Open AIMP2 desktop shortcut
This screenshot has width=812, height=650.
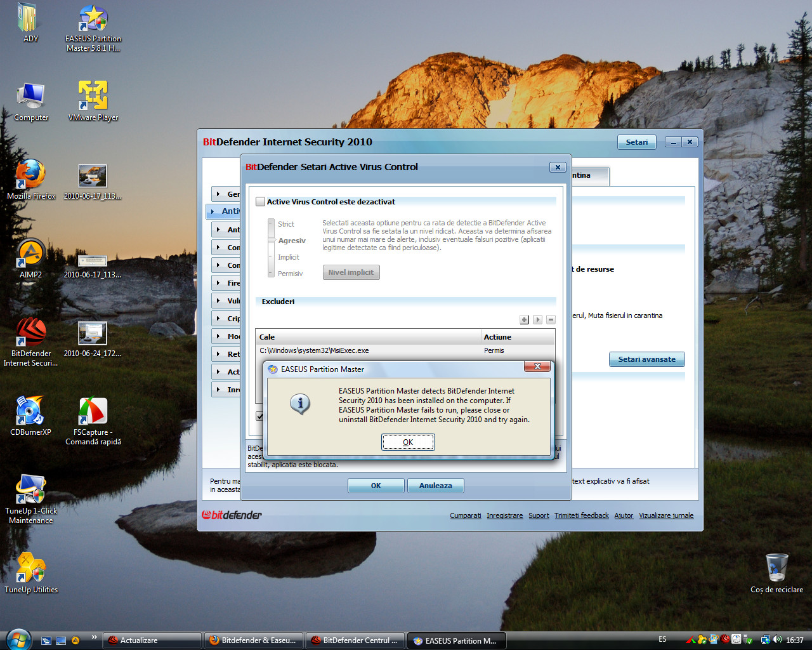pos(30,259)
